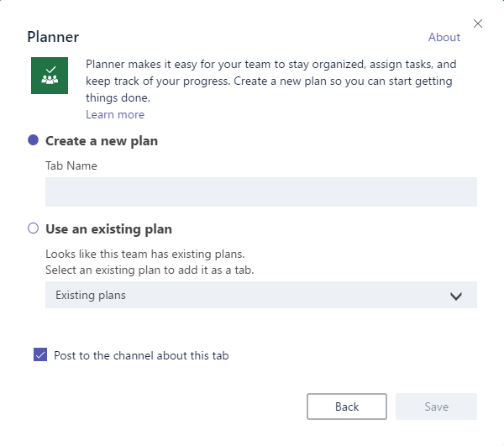Open the Learn more link

pos(115,115)
